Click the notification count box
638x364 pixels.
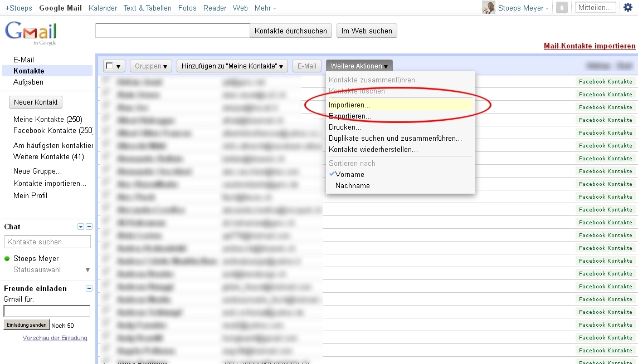pyautogui.click(x=562, y=8)
